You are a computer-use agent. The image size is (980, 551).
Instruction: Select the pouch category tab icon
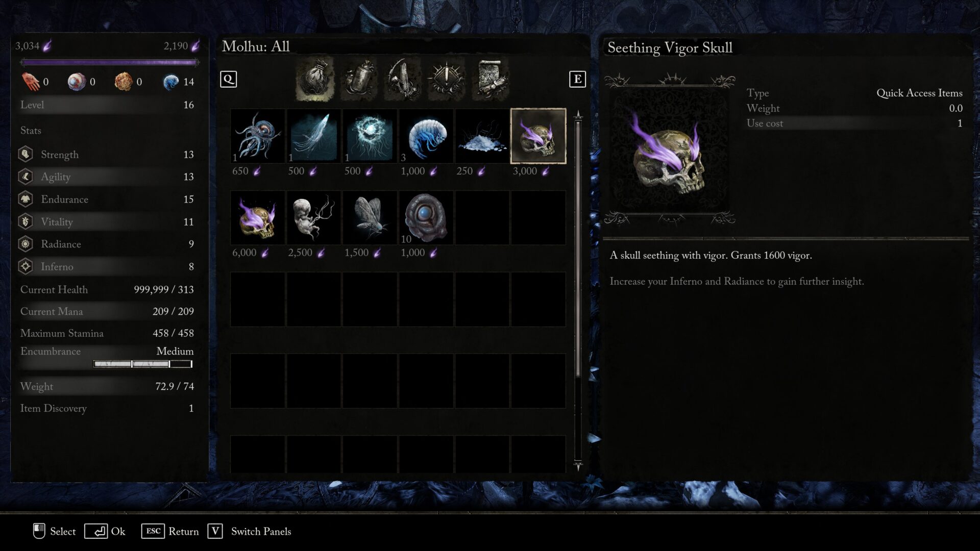pos(315,79)
